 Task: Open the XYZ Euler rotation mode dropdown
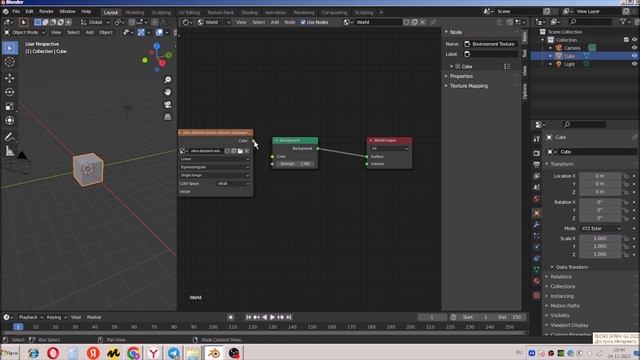[x=600, y=229]
